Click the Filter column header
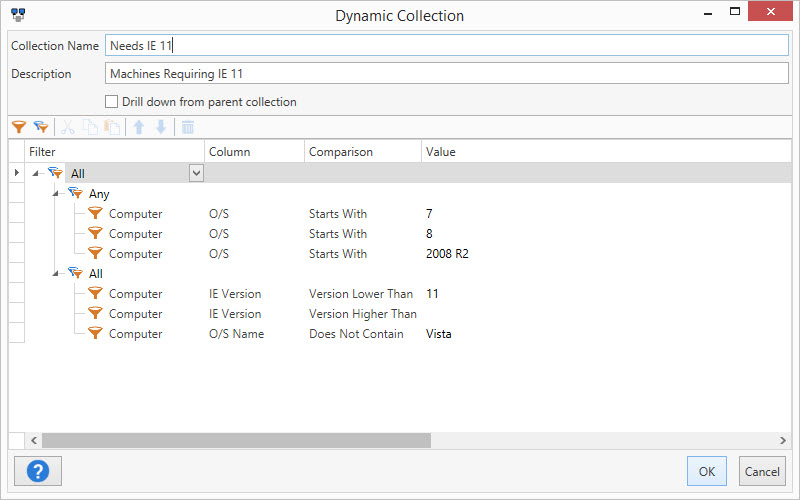Viewport: 800px width, 500px height. point(114,152)
